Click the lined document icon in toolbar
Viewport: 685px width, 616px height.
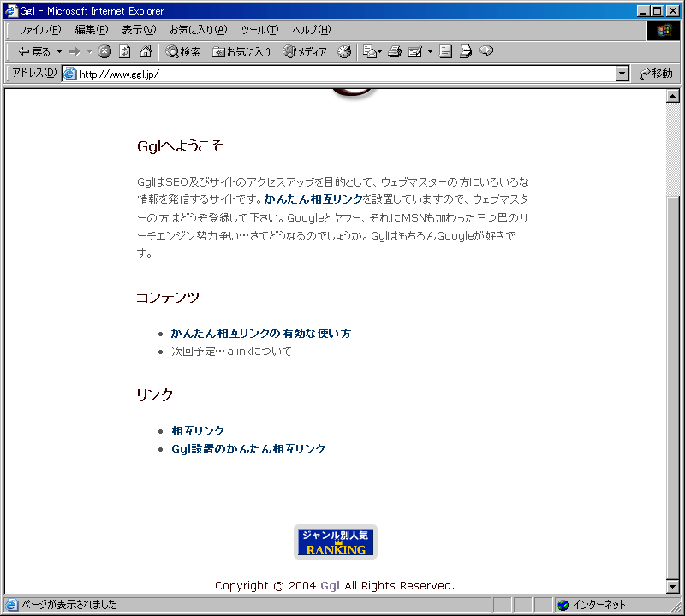(445, 52)
